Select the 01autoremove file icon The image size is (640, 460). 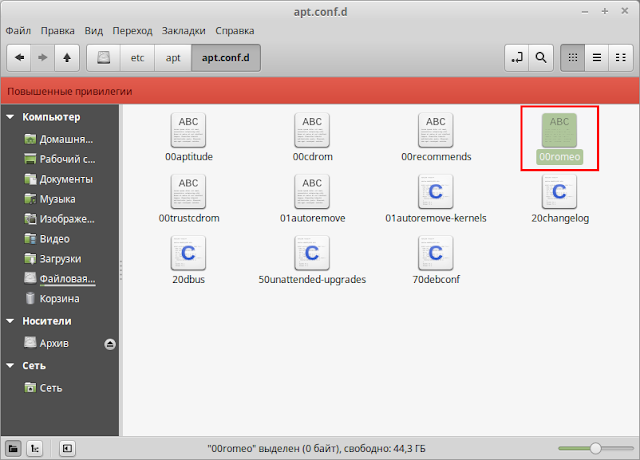[x=312, y=191]
